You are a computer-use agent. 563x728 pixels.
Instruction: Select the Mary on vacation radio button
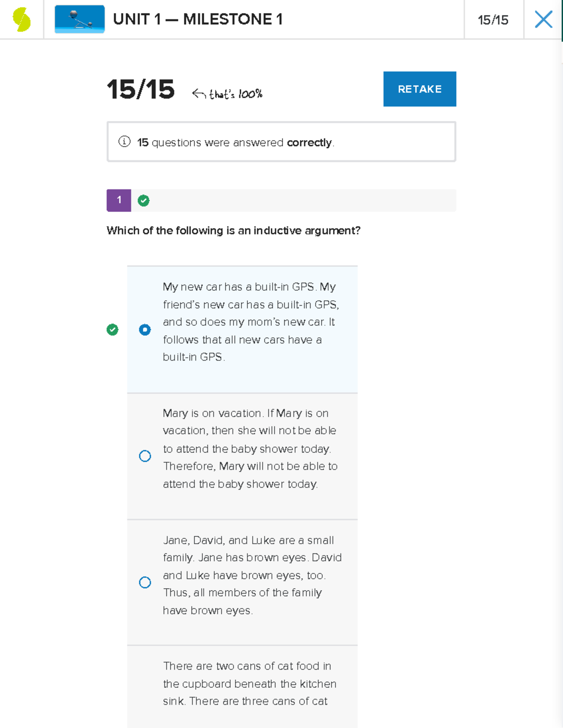click(145, 456)
